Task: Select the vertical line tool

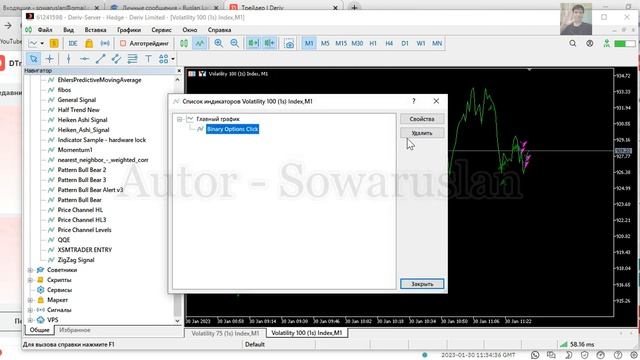Action: pos(69,59)
